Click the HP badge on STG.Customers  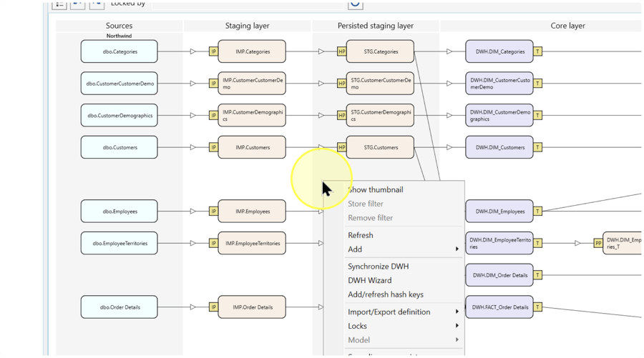342,148
